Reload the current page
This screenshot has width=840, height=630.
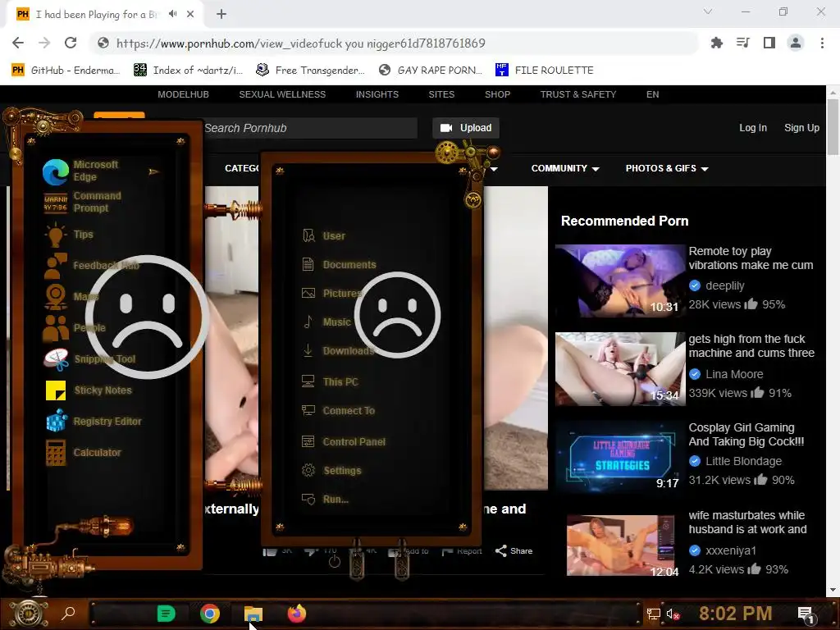[x=71, y=43]
